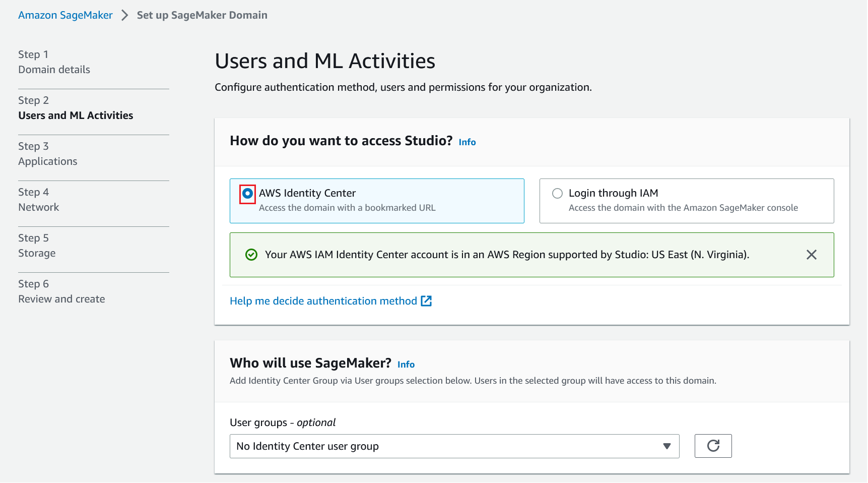This screenshot has width=868, height=483.
Task: Open Step 3 Applications
Action: [48, 161]
